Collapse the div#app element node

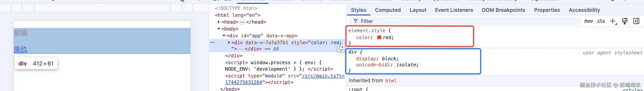(x=224, y=36)
